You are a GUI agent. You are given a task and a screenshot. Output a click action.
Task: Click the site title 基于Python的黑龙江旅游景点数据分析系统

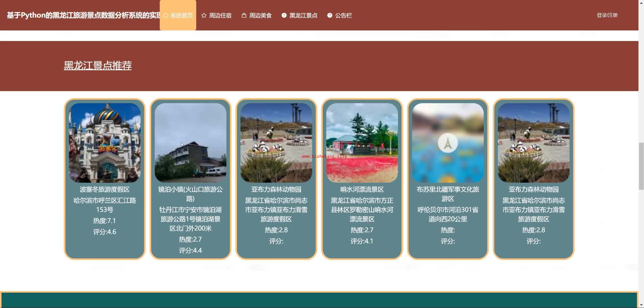(x=83, y=15)
